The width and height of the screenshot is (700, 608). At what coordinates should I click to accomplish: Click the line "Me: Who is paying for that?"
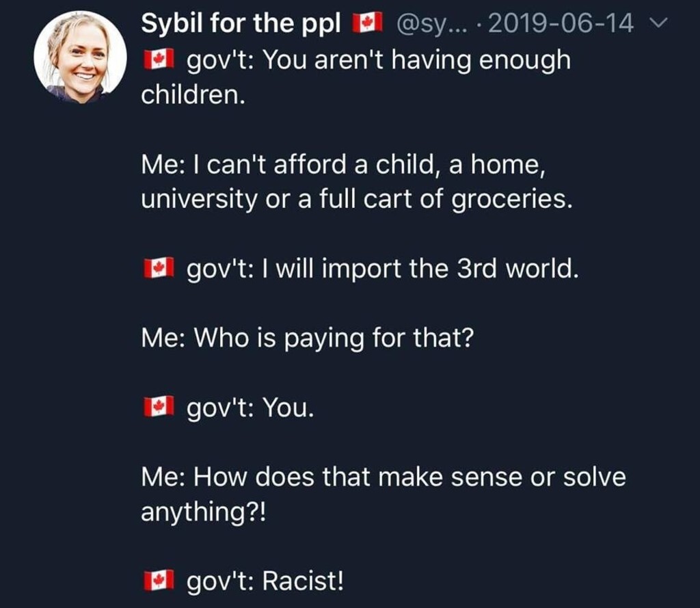[306, 338]
